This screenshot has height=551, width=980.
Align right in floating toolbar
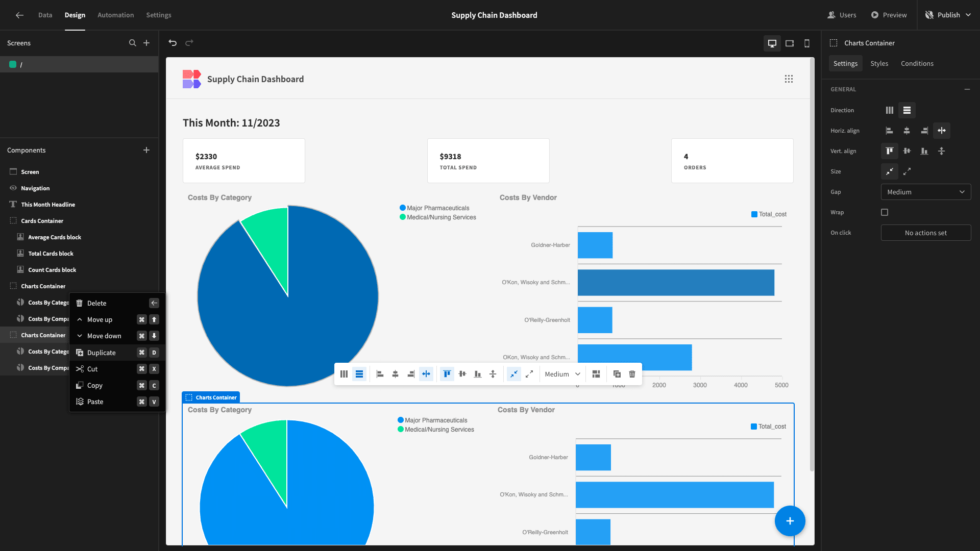411,374
